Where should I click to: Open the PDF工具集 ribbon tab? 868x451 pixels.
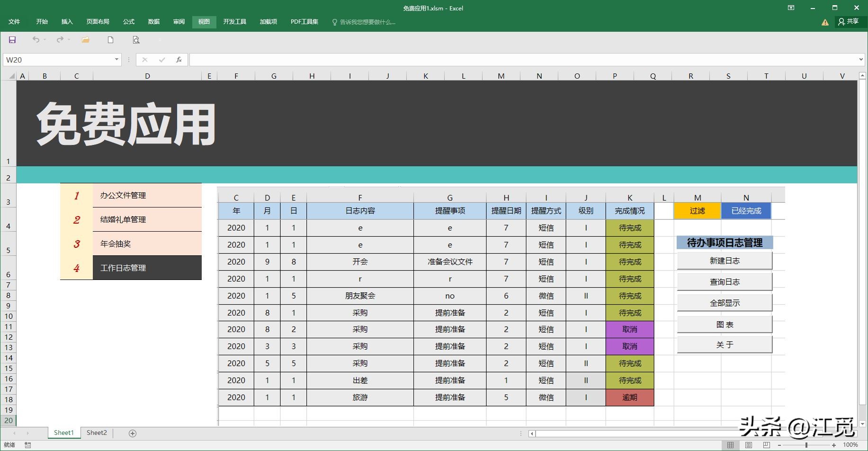coord(304,22)
